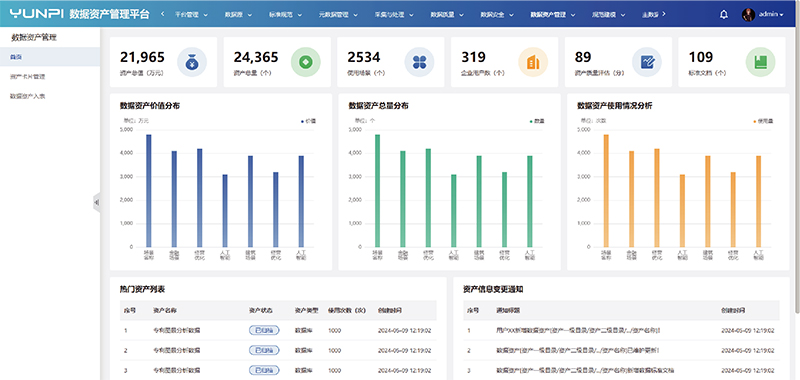Click the status badge in asset row 3
Viewport: 800px width, 380px height.
click(264, 370)
